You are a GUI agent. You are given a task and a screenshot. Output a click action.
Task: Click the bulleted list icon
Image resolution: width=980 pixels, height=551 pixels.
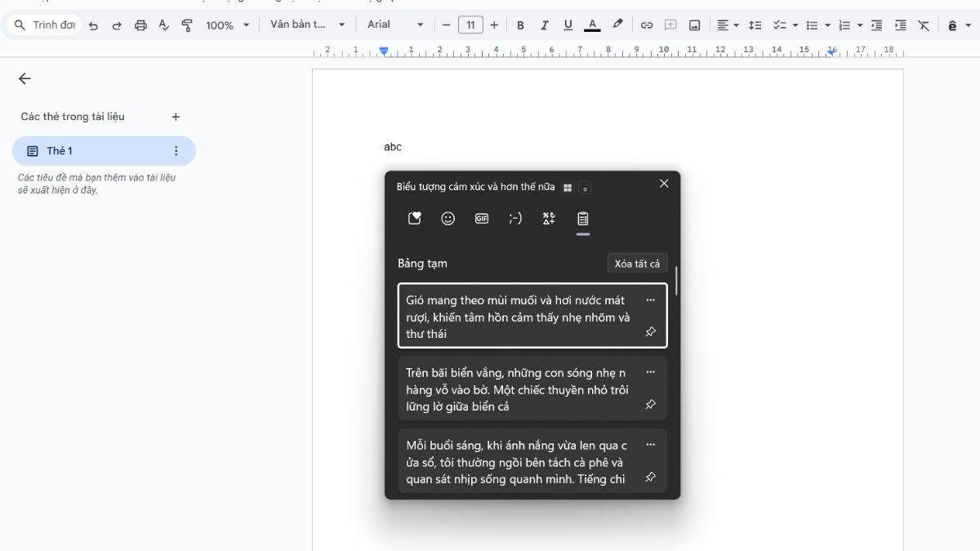[812, 25]
